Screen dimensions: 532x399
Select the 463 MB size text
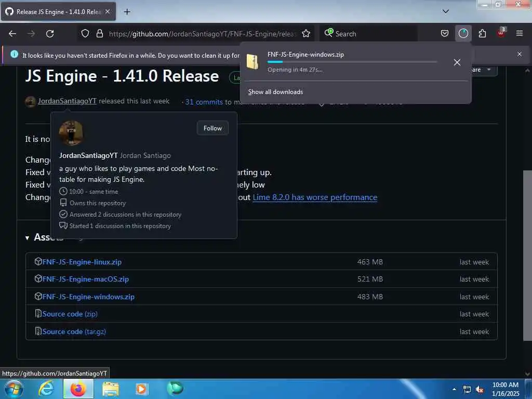pos(370,262)
